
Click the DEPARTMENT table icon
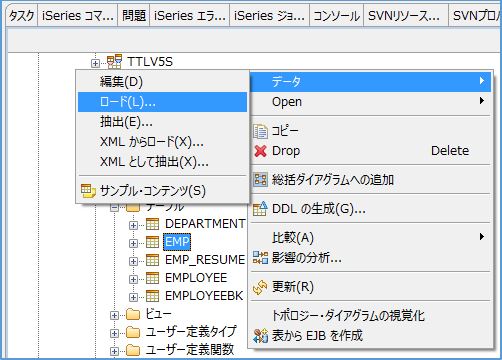[x=152, y=224]
